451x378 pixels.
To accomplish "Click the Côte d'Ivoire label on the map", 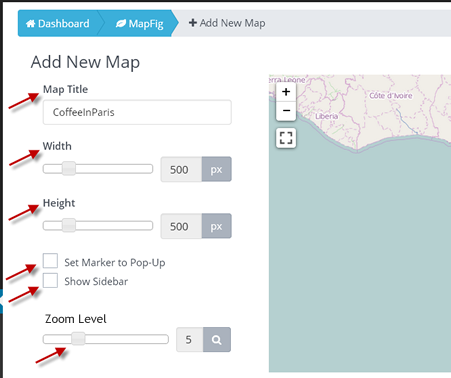I will pos(391,96).
